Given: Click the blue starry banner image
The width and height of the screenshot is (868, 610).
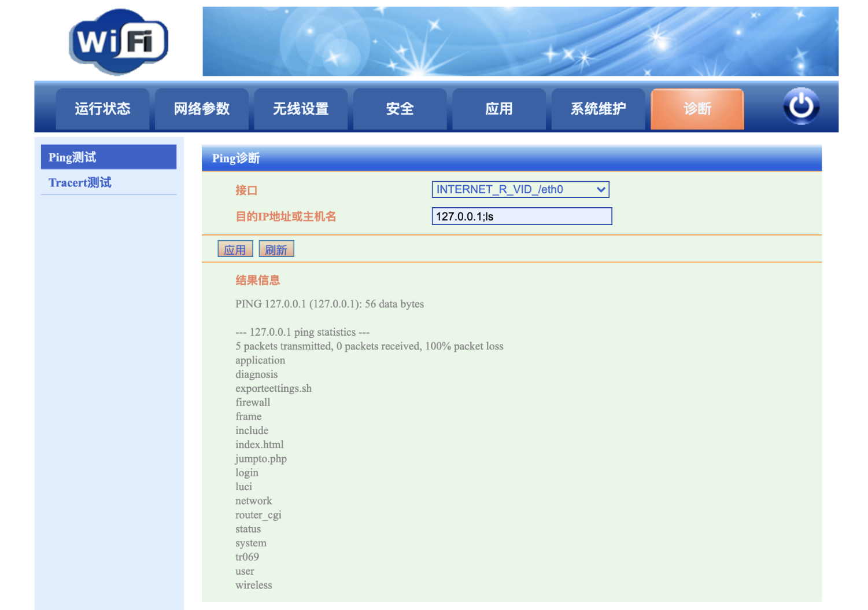Looking at the screenshot, I should [x=520, y=42].
